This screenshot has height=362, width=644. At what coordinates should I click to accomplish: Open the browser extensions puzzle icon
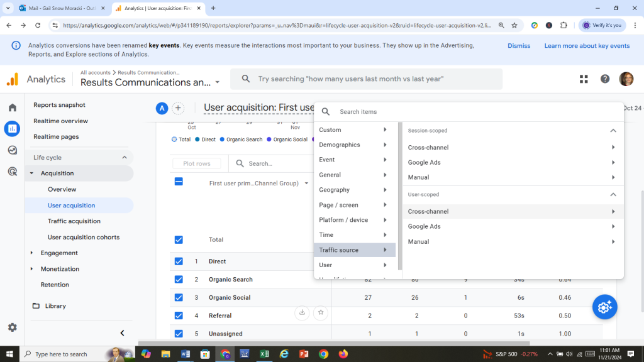563,25
